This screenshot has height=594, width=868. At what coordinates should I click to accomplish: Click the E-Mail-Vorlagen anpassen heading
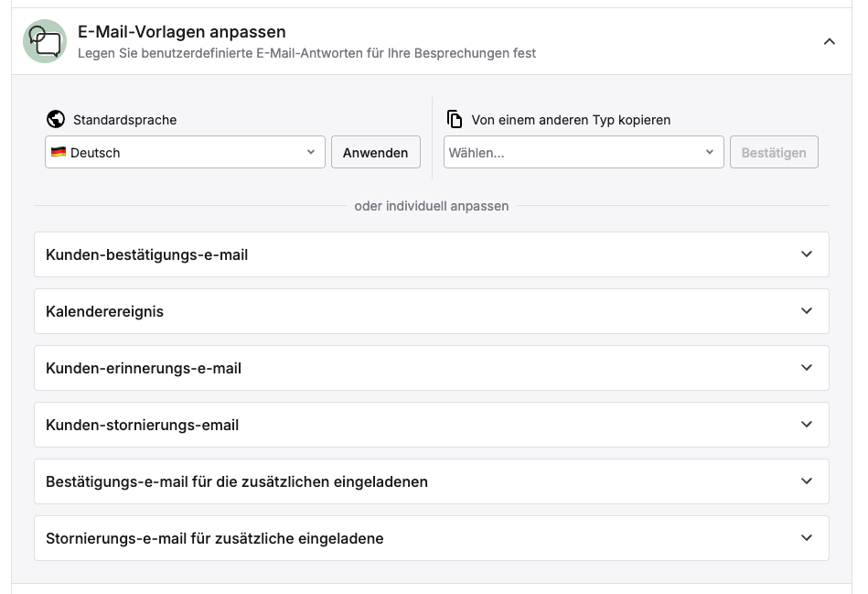(182, 32)
